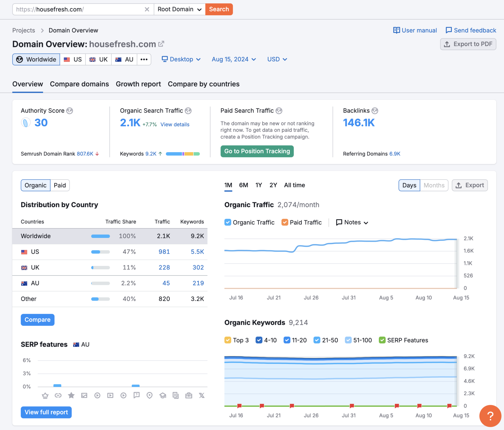The image size is (504, 430).
Task: Click the globe icon next to Authority Score
Action: [70, 111]
